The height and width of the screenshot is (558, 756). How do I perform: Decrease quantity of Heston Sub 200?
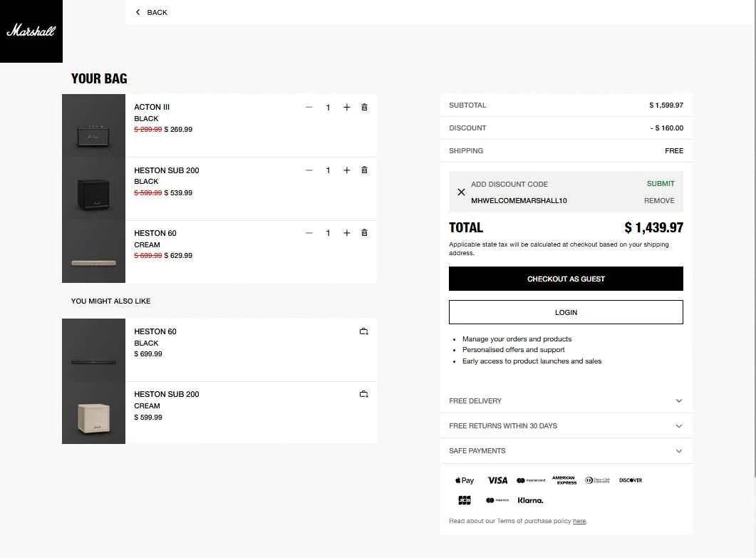[309, 170]
